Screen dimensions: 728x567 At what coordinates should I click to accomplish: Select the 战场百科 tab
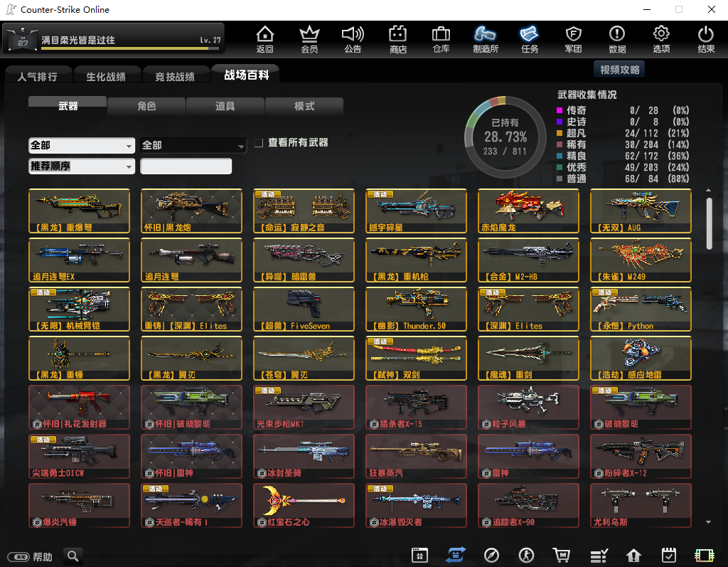246,75
